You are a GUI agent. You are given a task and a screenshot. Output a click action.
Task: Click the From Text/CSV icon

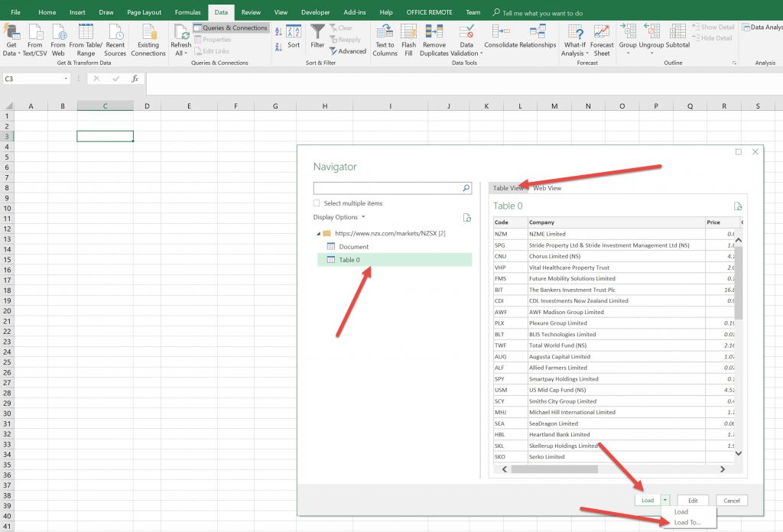[x=35, y=32]
